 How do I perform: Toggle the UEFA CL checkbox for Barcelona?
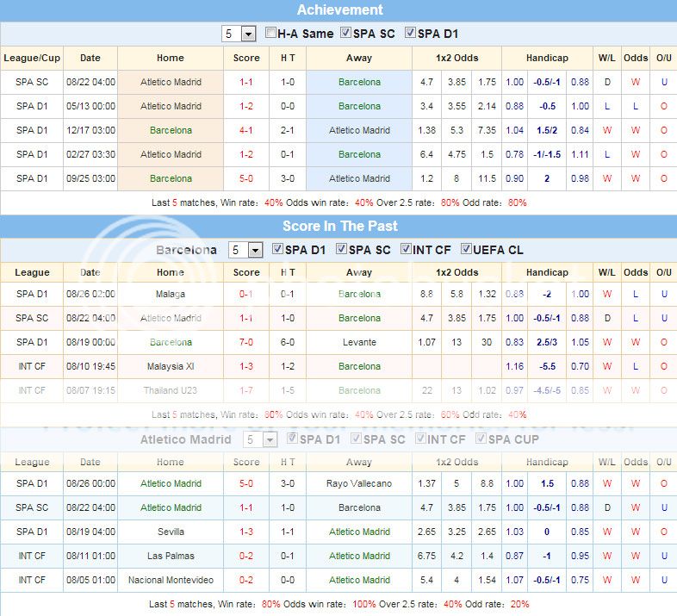(467, 250)
